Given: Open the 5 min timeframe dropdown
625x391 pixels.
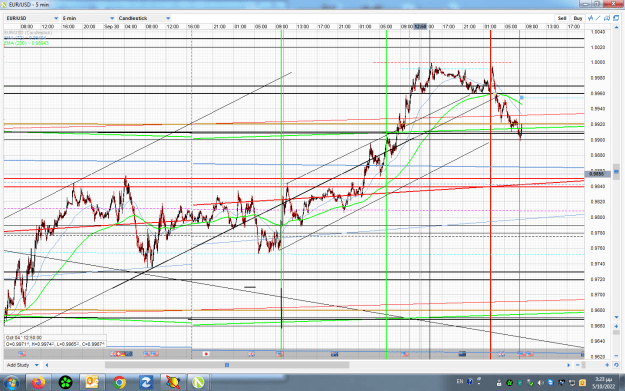Looking at the screenshot, I should [88, 18].
